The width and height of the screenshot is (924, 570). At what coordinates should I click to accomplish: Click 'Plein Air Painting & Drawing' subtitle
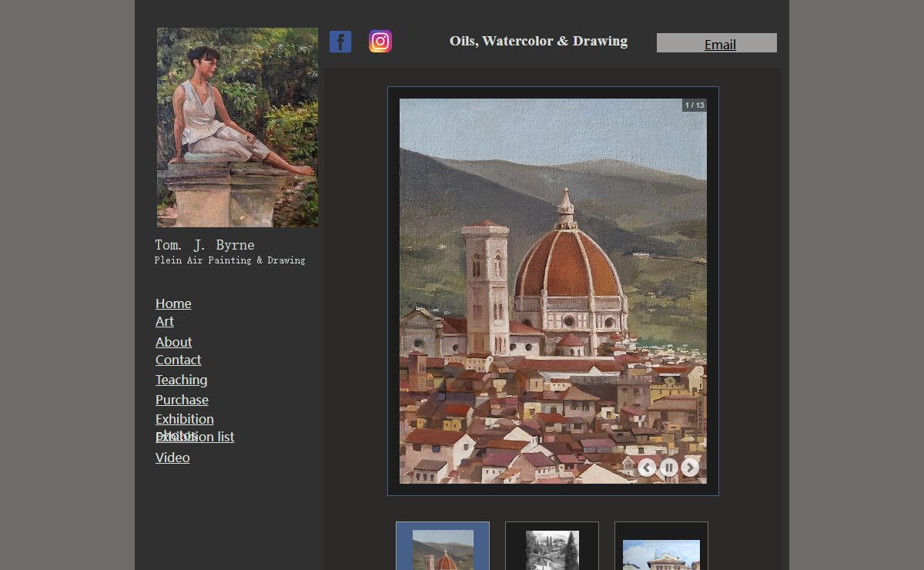pos(229,260)
